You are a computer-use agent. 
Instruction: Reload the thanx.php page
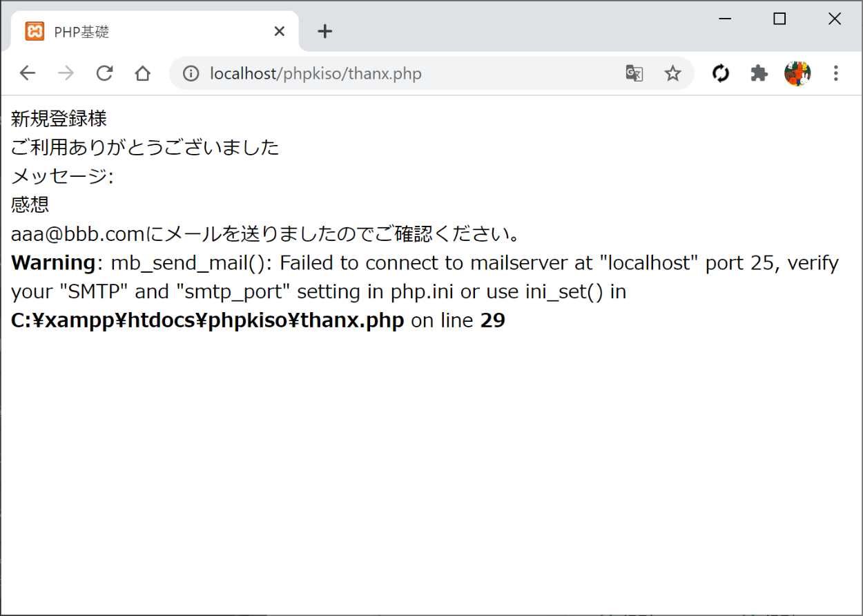click(x=104, y=73)
